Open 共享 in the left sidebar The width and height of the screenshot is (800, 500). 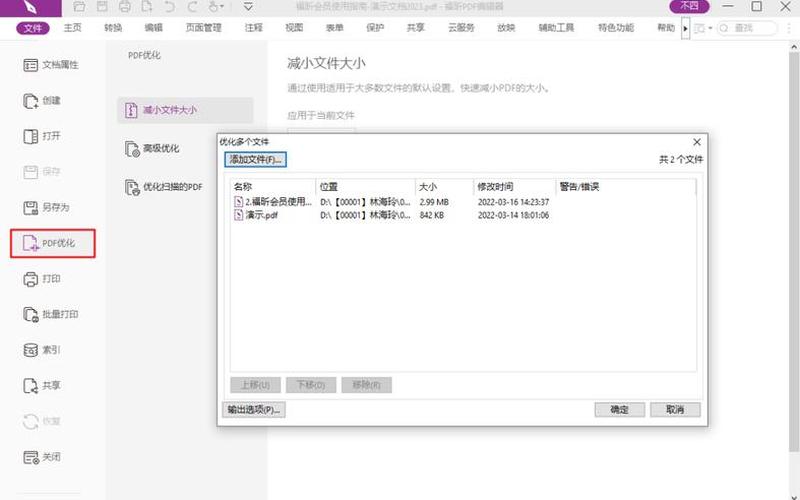pos(42,386)
